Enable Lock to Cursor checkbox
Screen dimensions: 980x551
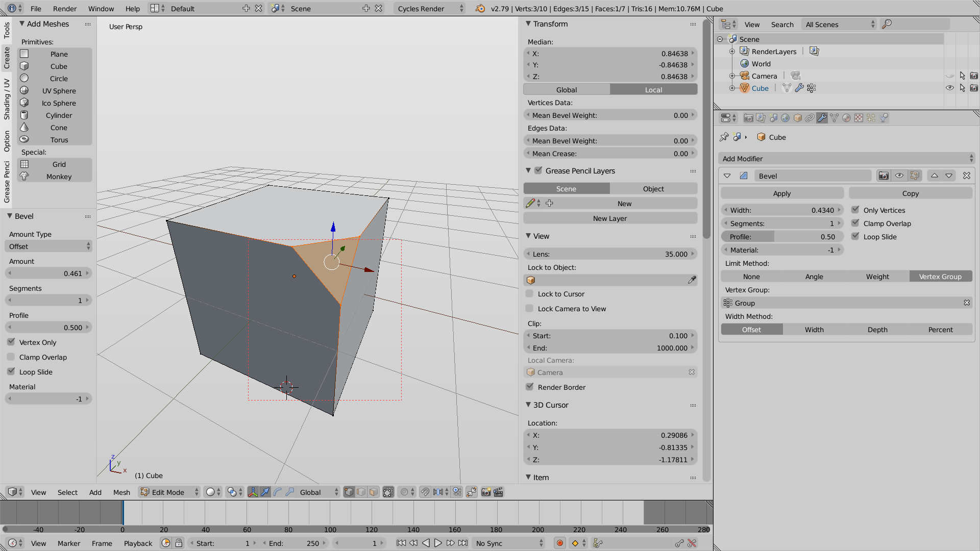[530, 293]
